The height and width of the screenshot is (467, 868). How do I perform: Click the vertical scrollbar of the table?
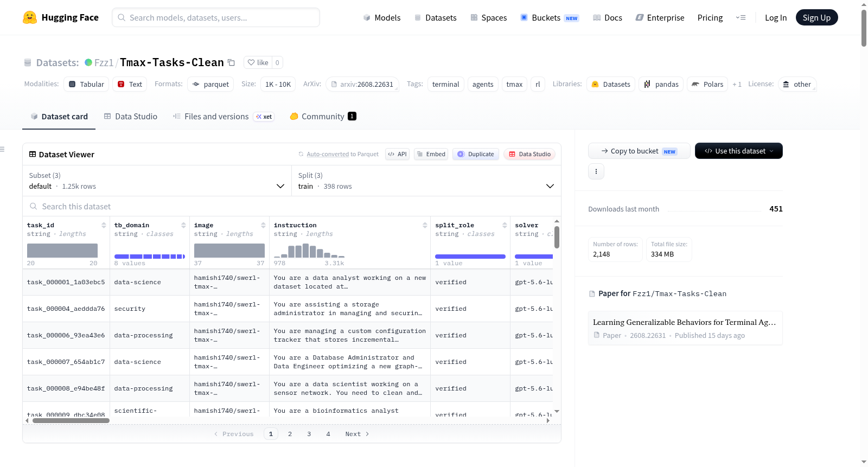557,237
